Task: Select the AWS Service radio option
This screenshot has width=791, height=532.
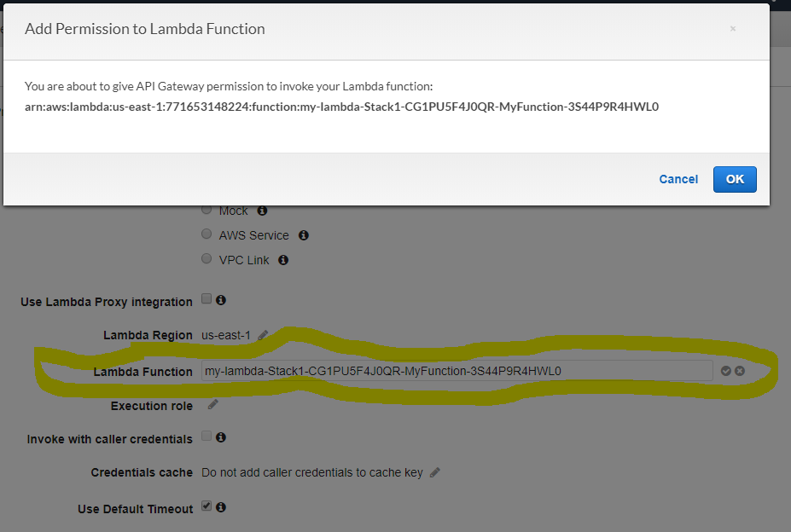Action: pyautogui.click(x=206, y=234)
